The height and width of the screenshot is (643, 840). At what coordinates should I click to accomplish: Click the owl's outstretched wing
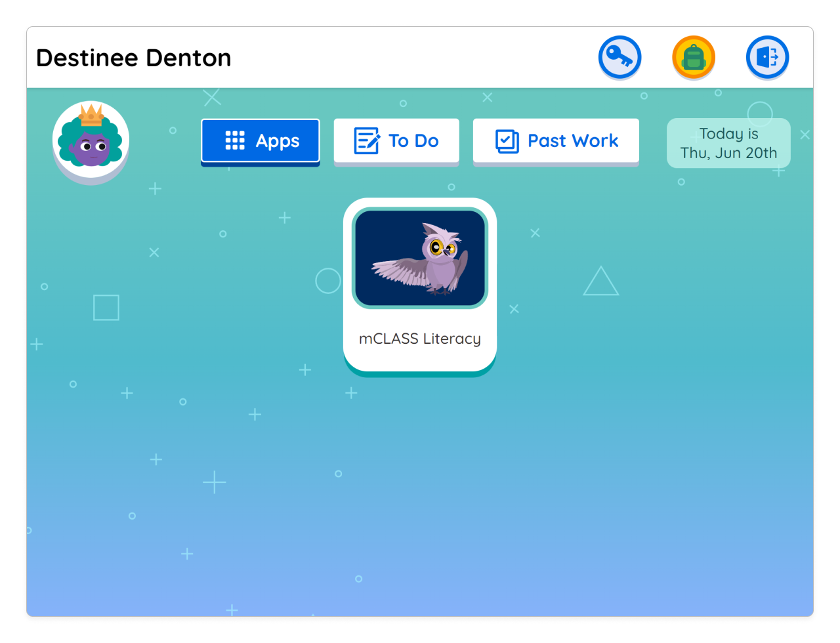point(398,269)
